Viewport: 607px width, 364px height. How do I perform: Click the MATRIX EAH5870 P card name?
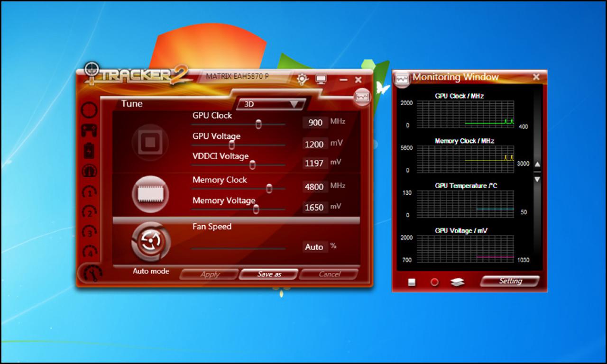click(x=238, y=76)
